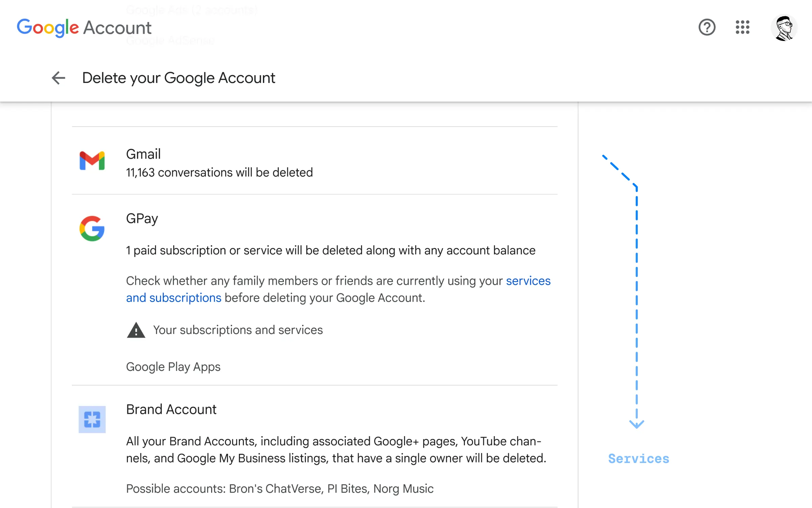Open the profile avatar account menu
The image size is (812, 508).
784,28
